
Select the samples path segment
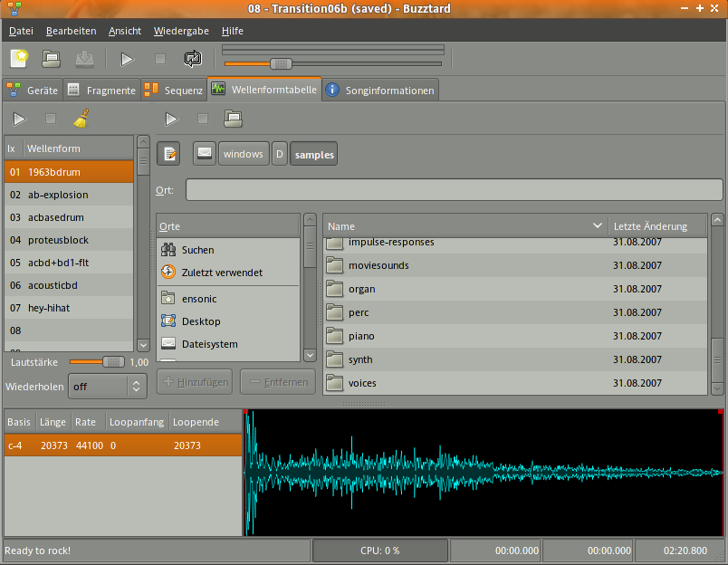tap(314, 154)
